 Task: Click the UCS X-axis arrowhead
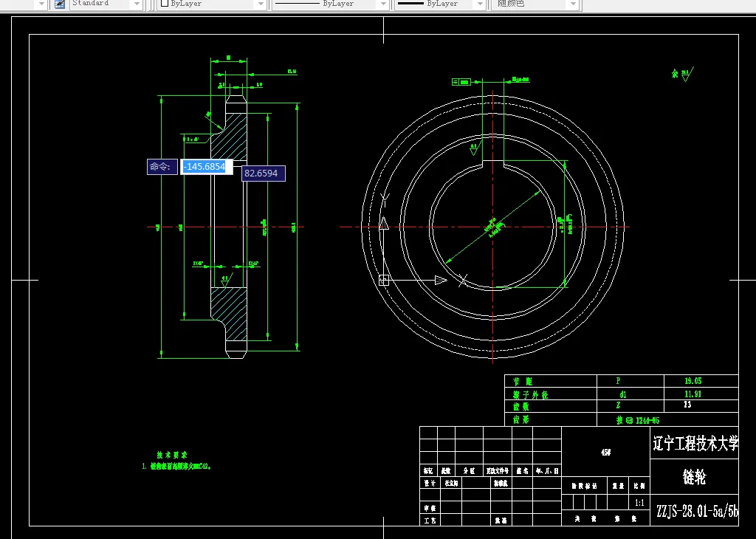[x=441, y=280]
